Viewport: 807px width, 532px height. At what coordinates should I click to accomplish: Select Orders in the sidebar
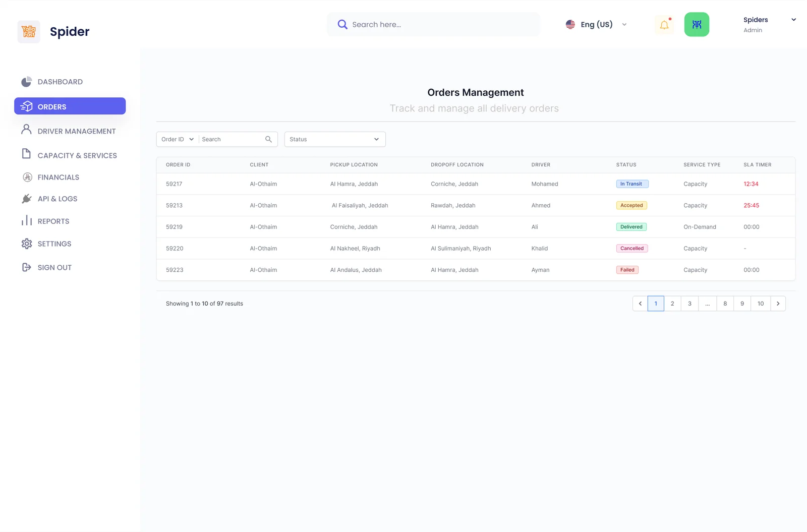70,106
